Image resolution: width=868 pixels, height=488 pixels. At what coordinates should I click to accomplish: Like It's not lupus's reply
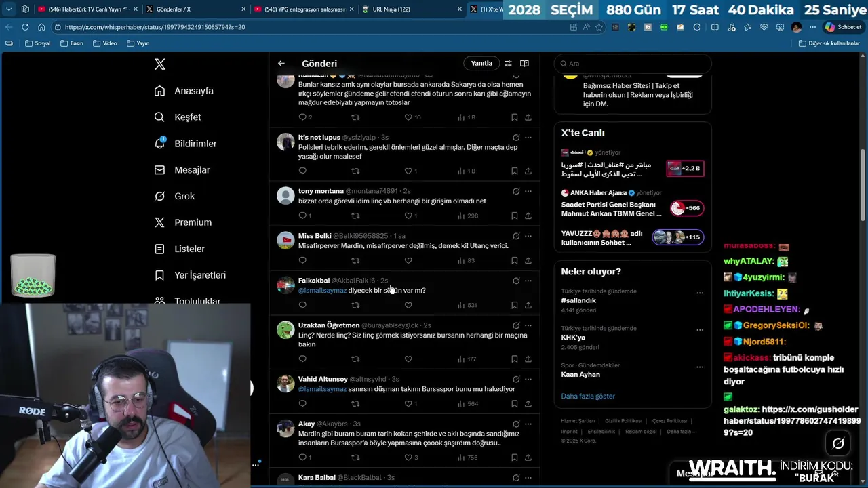click(x=408, y=171)
